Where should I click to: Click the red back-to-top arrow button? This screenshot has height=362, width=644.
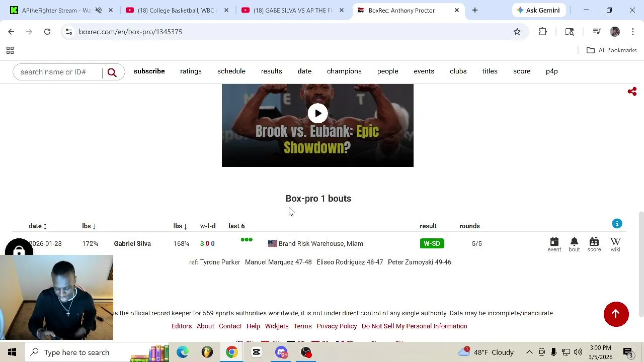616,314
